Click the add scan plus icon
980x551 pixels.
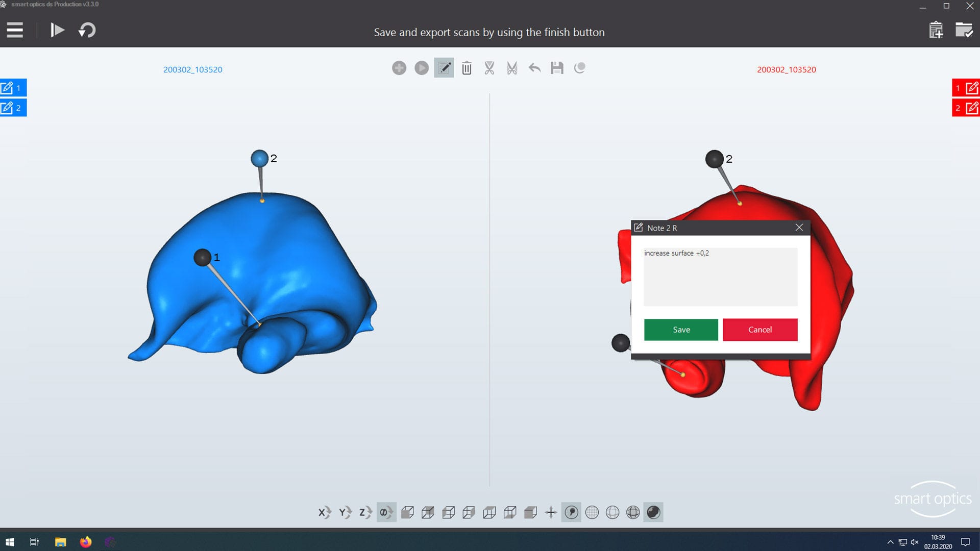[399, 68]
